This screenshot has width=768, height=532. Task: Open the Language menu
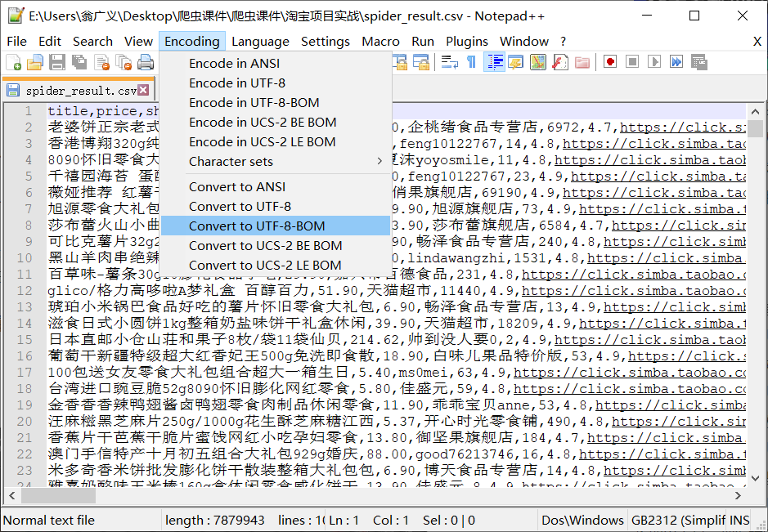pos(260,42)
